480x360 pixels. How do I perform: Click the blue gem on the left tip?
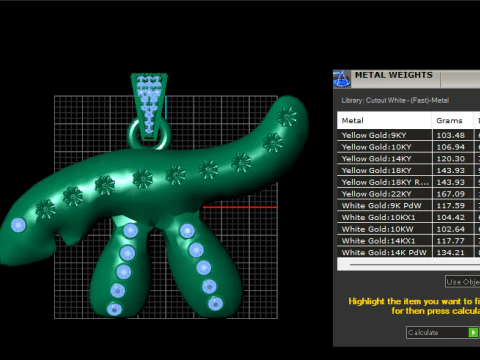coord(18,225)
